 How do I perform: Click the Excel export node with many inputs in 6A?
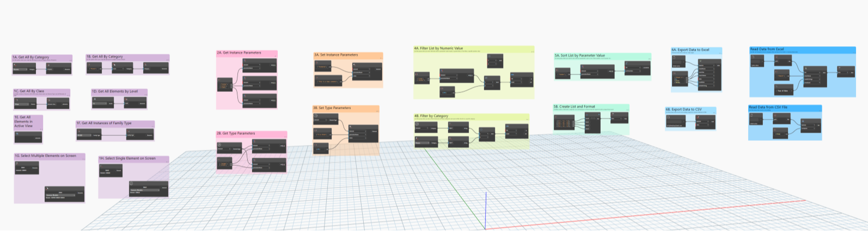[x=710, y=74]
